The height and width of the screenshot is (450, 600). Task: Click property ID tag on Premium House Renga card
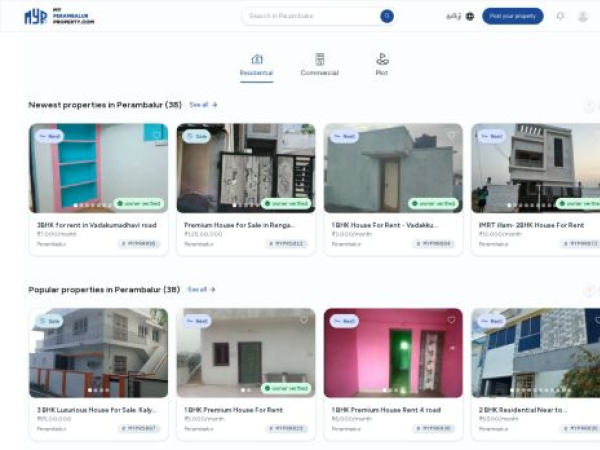coord(286,243)
